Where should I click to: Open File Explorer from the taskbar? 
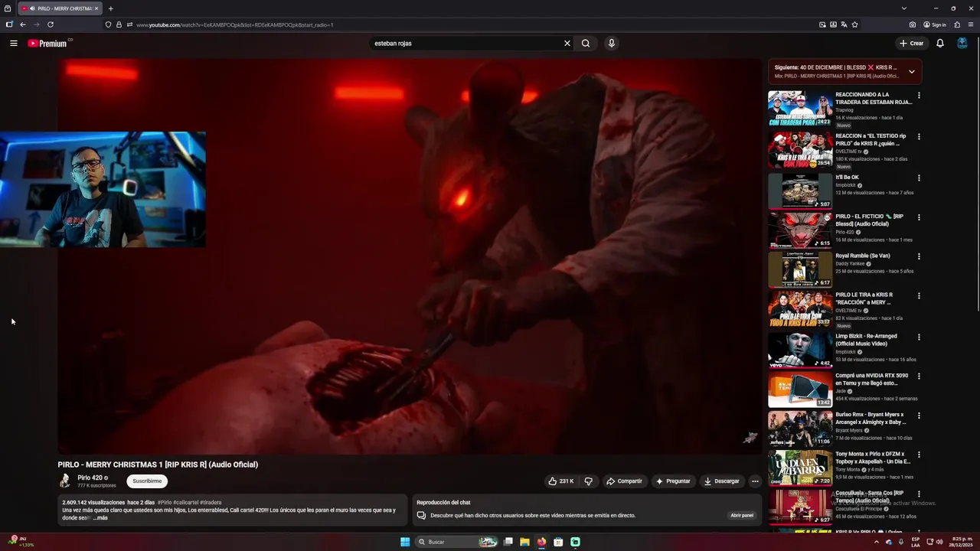[524, 542]
